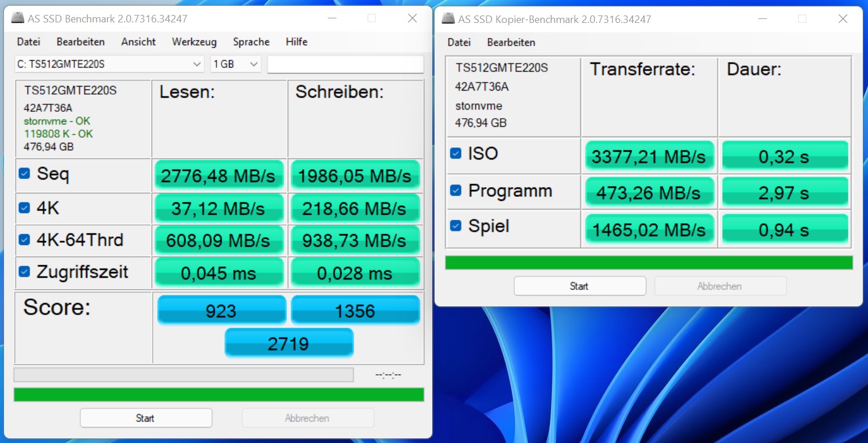Click the read access time 0,045 ms
The width and height of the screenshot is (868, 443).
[219, 273]
